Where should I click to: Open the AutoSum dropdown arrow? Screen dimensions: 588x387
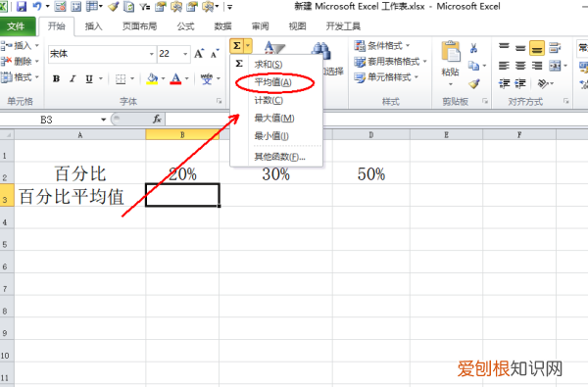[x=248, y=46]
